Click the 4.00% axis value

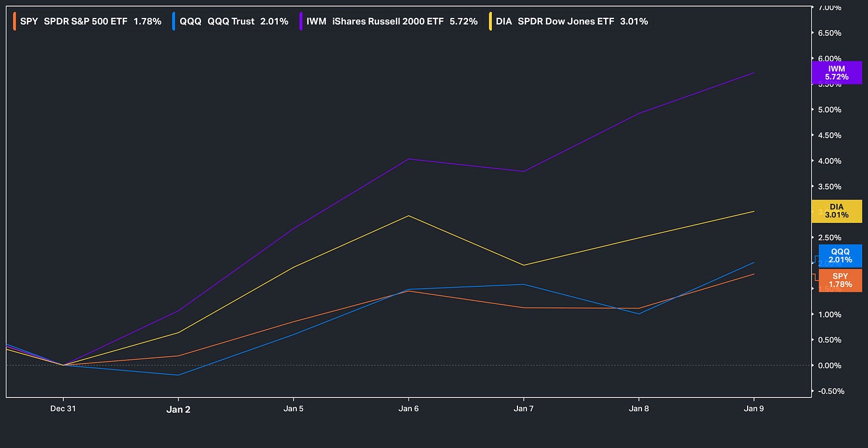click(x=830, y=161)
